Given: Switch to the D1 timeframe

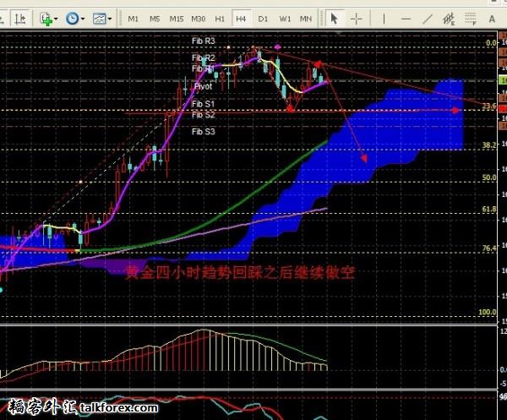Looking at the screenshot, I should [263, 18].
